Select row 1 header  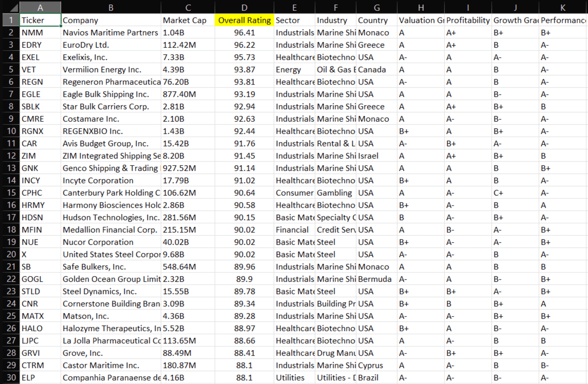(x=11, y=20)
